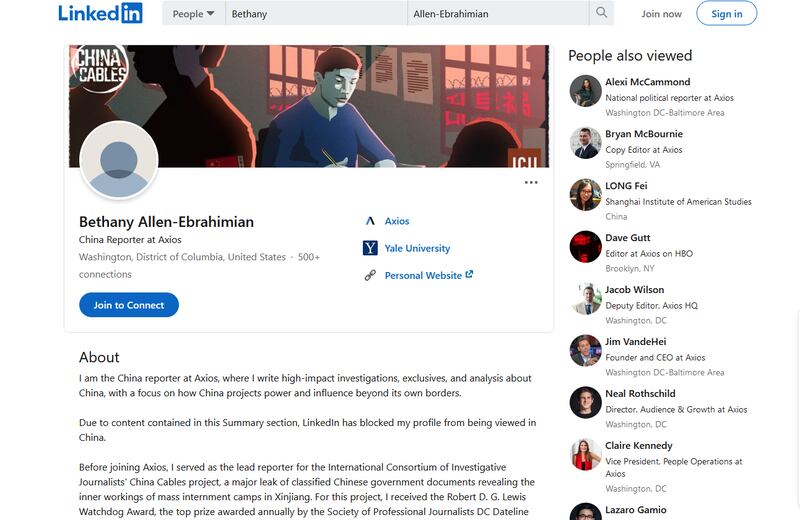800x520 pixels.
Task: View the default profile avatar picture
Action: [x=119, y=160]
